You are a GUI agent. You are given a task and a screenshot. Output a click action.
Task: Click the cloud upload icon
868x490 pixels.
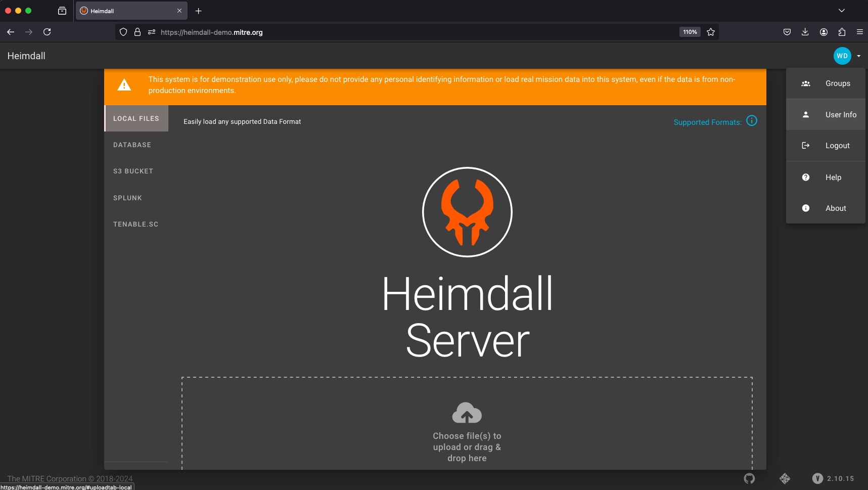[x=467, y=412]
